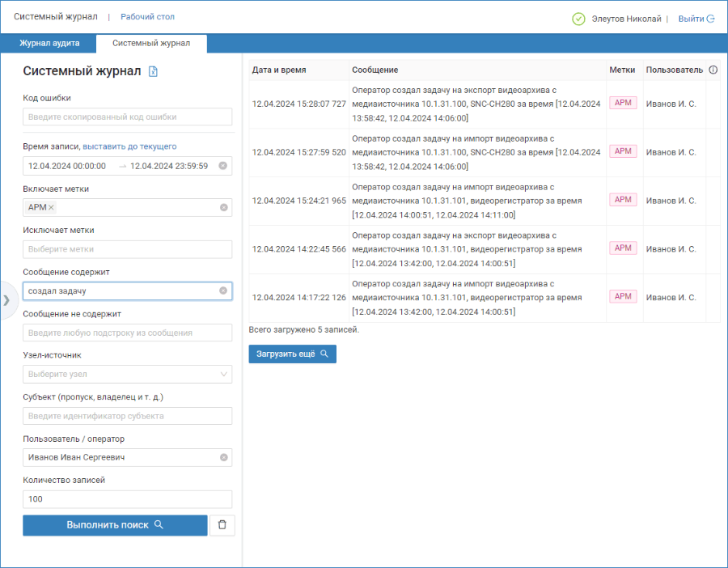Export system journal to Excel file icon
This screenshot has height=568, width=728.
(153, 71)
